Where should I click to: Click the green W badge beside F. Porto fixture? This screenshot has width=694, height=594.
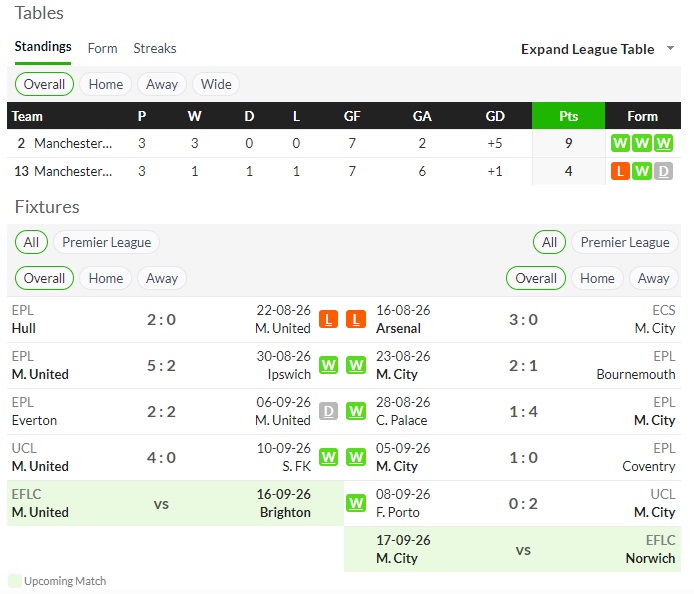click(x=356, y=503)
